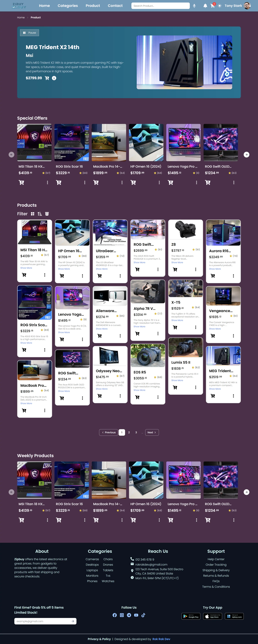Submit newsletter email with arrow icon

click(73, 621)
